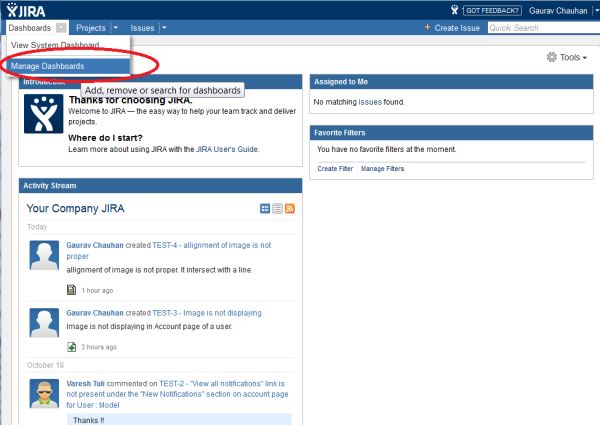
Task: Focus the Quick Search field
Action: coord(543,28)
